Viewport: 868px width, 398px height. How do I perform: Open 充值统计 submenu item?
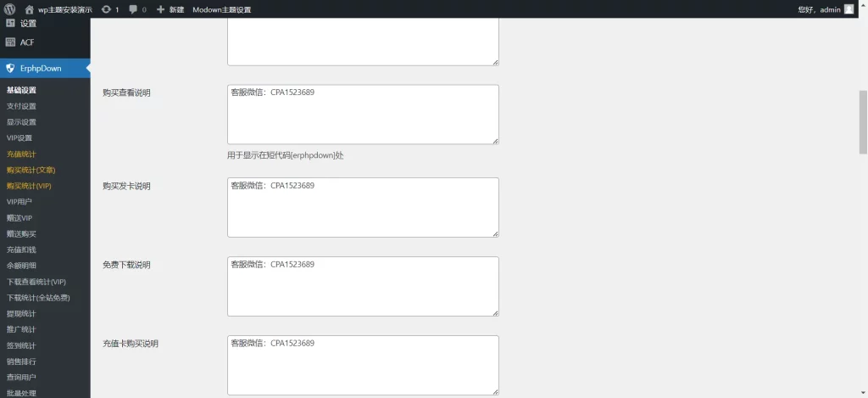click(x=21, y=154)
